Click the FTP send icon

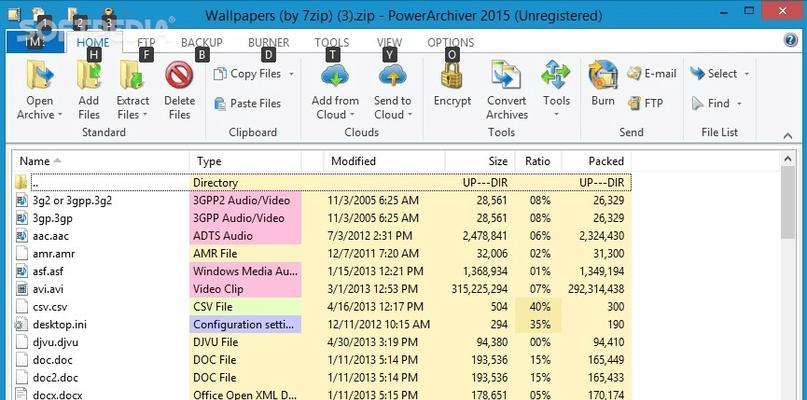(x=634, y=103)
